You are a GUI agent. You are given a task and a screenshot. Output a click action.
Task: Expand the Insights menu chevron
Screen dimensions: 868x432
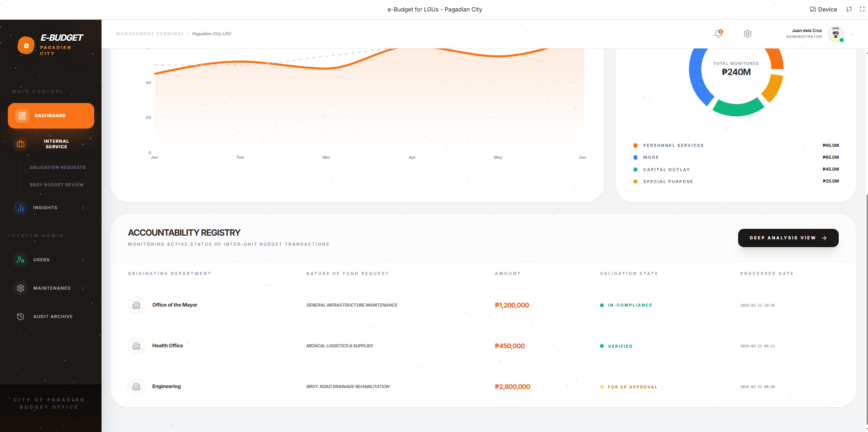click(83, 208)
